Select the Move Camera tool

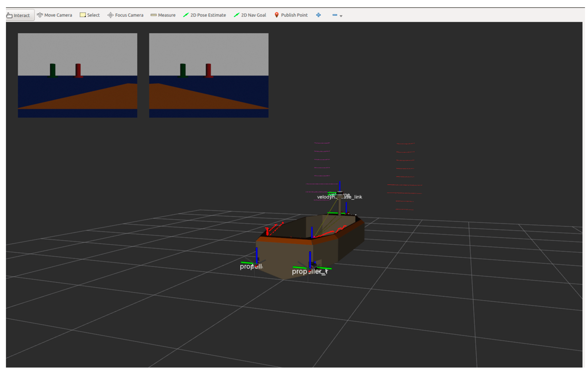point(54,15)
